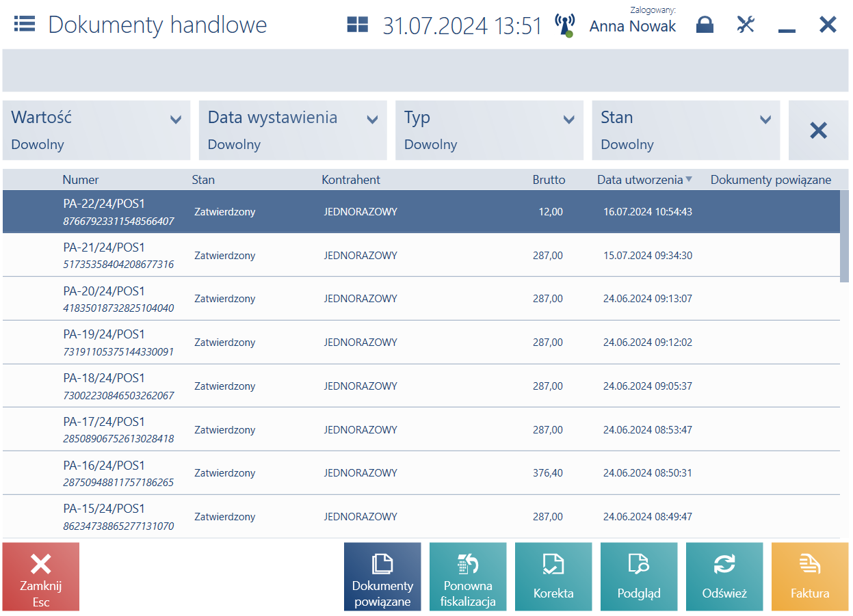Select document row PA-16/24/POS1

pos(421,473)
